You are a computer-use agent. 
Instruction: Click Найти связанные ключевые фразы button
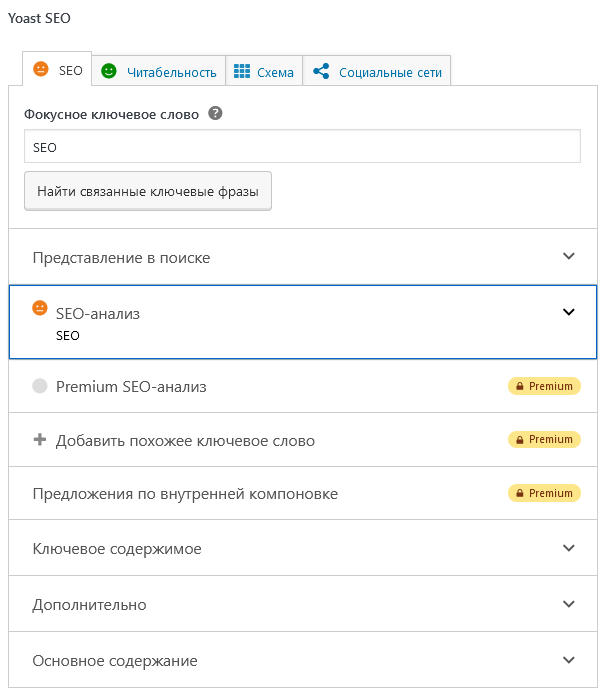click(x=148, y=191)
